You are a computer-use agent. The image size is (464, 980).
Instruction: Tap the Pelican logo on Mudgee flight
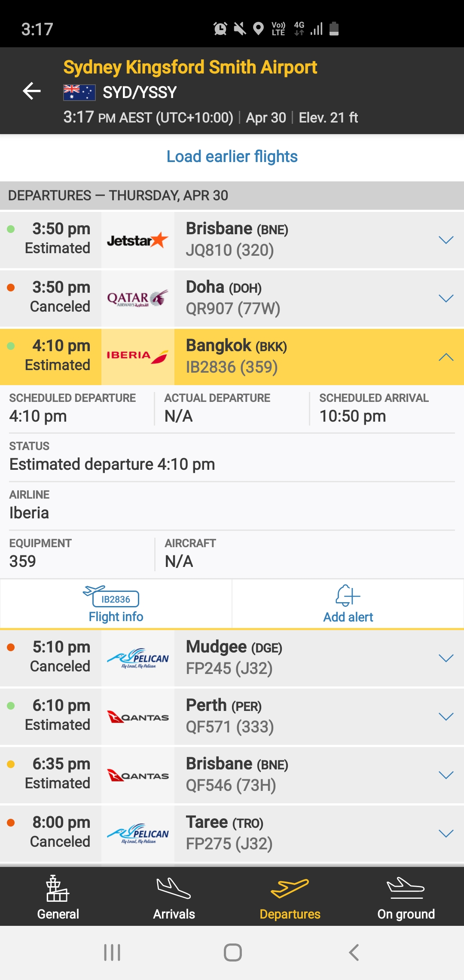tap(137, 658)
